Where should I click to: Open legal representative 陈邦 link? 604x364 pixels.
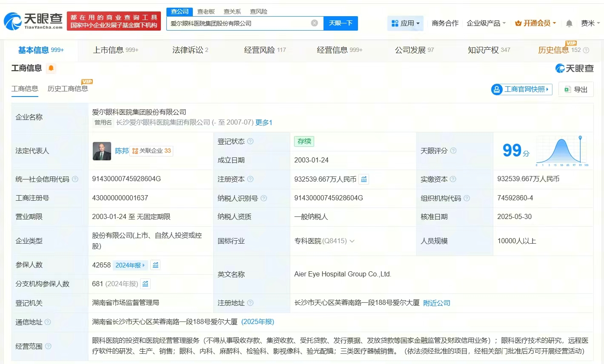pyautogui.click(x=122, y=151)
